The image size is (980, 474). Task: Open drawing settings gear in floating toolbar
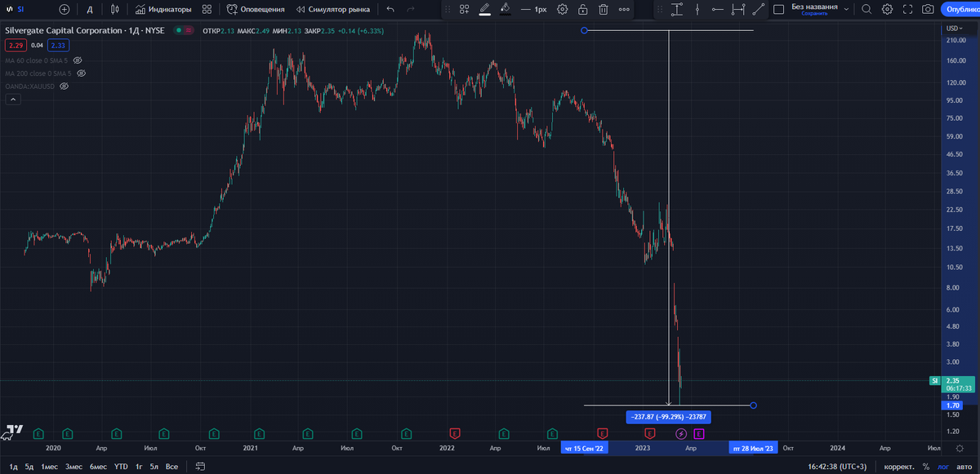click(563, 9)
